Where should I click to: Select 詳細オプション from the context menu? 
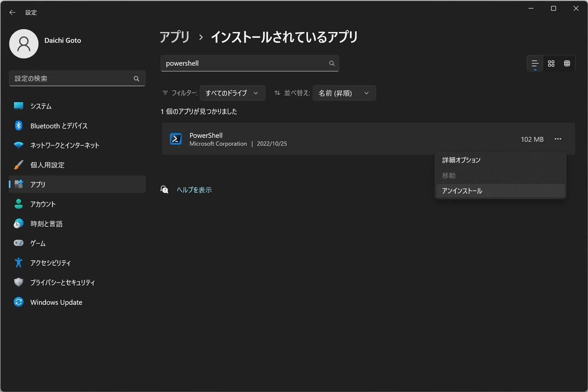(500, 160)
